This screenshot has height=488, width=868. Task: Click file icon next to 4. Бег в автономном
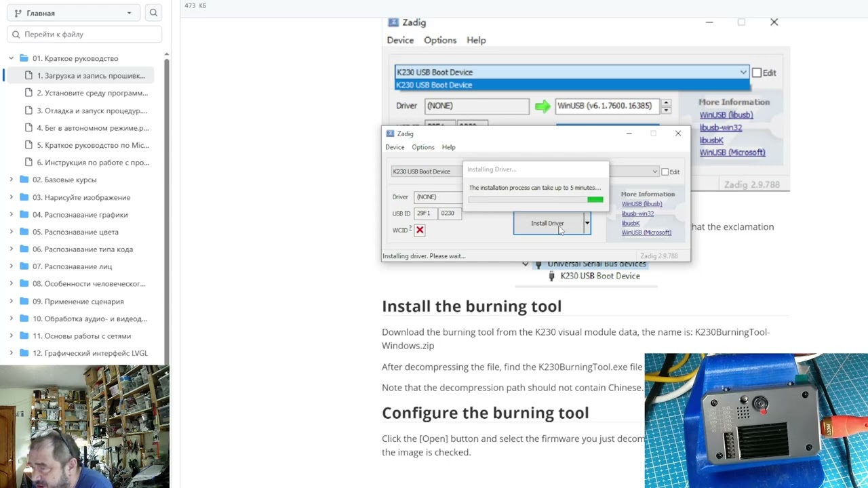[x=28, y=127]
